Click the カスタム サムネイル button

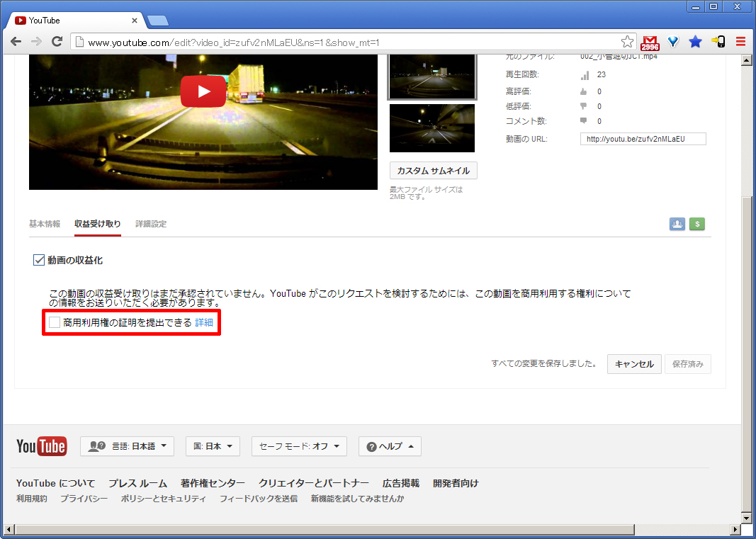(x=434, y=171)
